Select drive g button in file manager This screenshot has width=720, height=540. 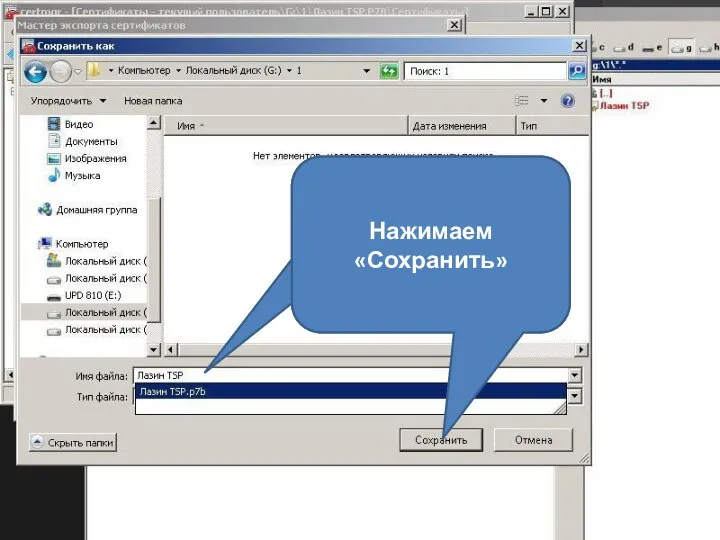[x=681, y=47]
